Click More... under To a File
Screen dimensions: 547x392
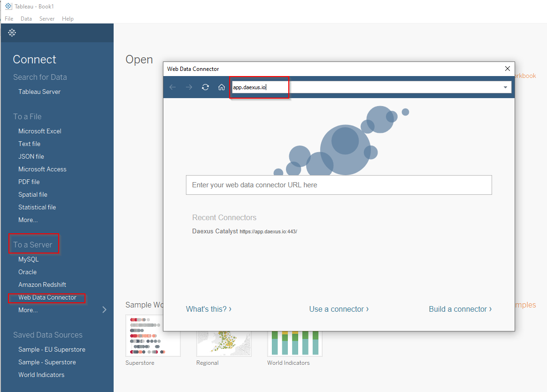28,220
